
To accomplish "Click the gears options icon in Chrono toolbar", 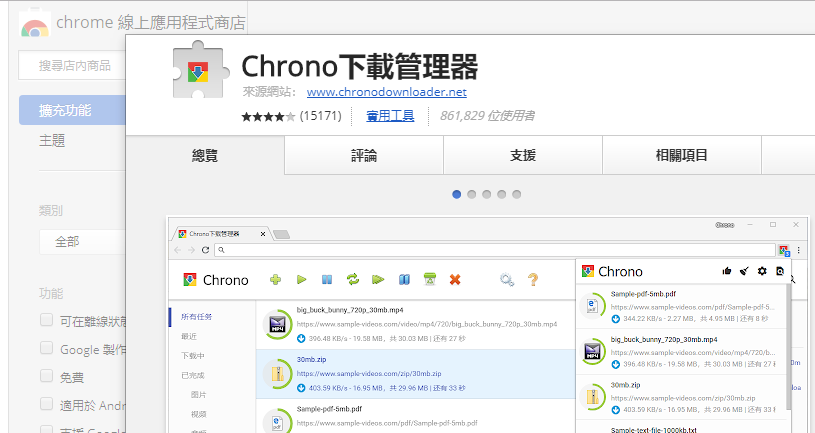I will (x=507, y=280).
